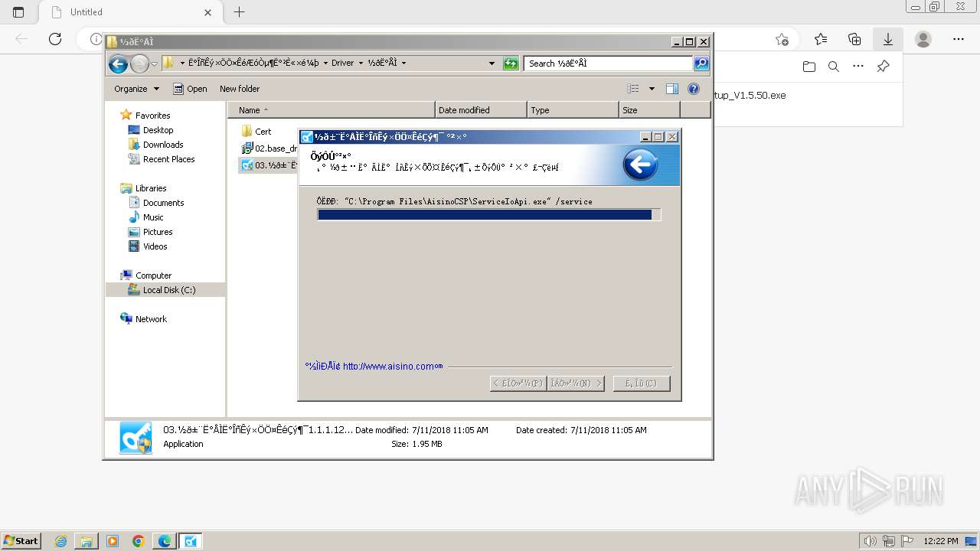Open the Music library
Screen dimensions: 980x551
153,217
